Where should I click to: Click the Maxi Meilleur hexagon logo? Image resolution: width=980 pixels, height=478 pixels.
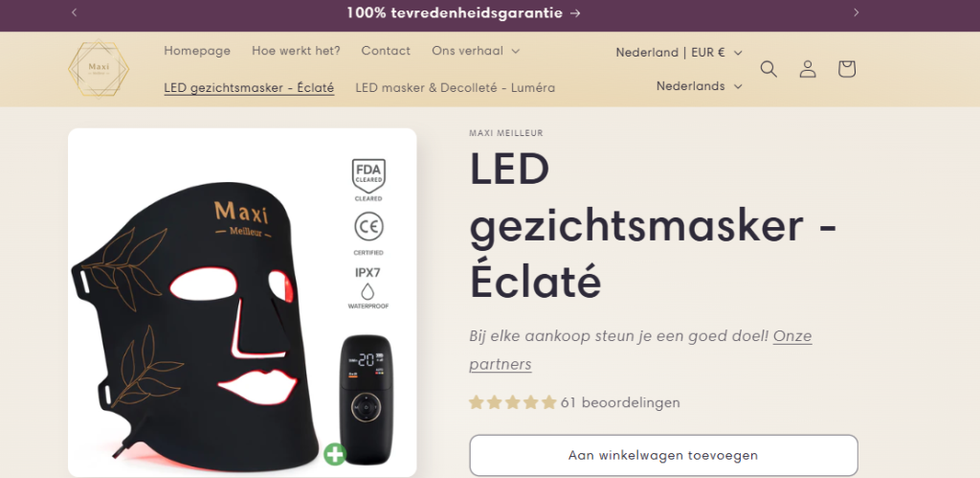(99, 69)
